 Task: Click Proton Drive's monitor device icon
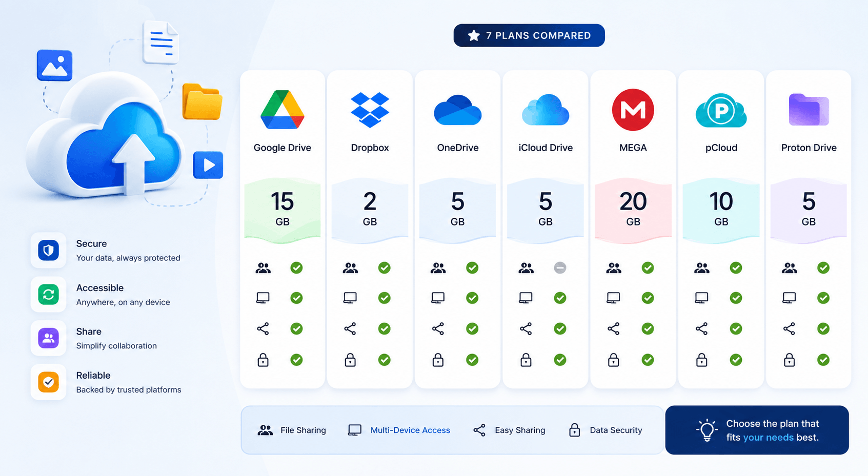click(789, 298)
